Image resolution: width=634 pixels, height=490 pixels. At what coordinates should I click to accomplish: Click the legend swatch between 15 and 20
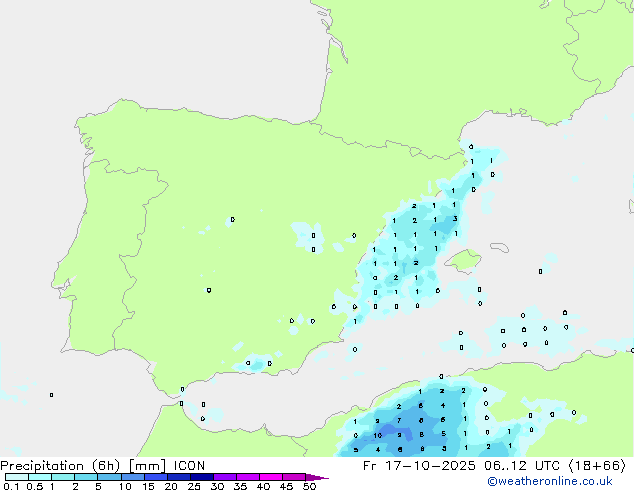[x=155, y=477]
